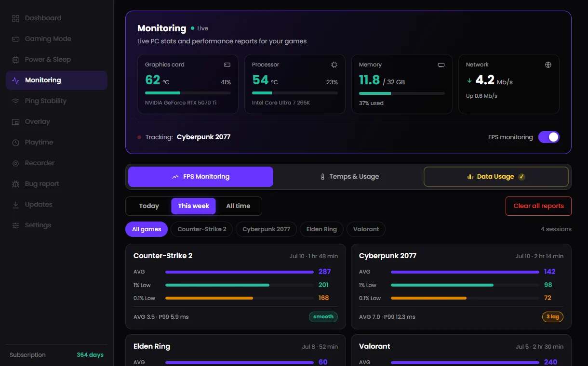Switch to the FPS Monitoring tab
Viewport: 588px width, 366px height.
point(200,177)
